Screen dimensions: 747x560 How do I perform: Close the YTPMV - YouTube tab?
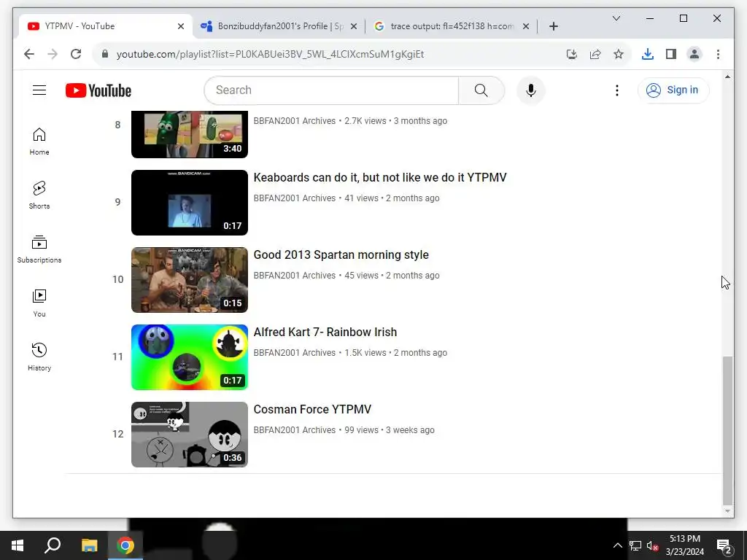coord(181,26)
